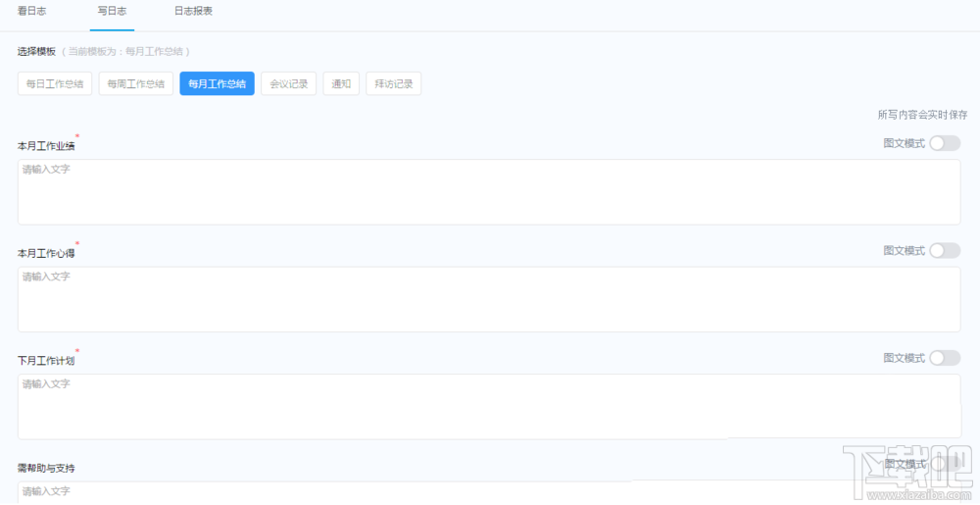Switch to the 看日志 tab
980x505 pixels.
[31, 11]
